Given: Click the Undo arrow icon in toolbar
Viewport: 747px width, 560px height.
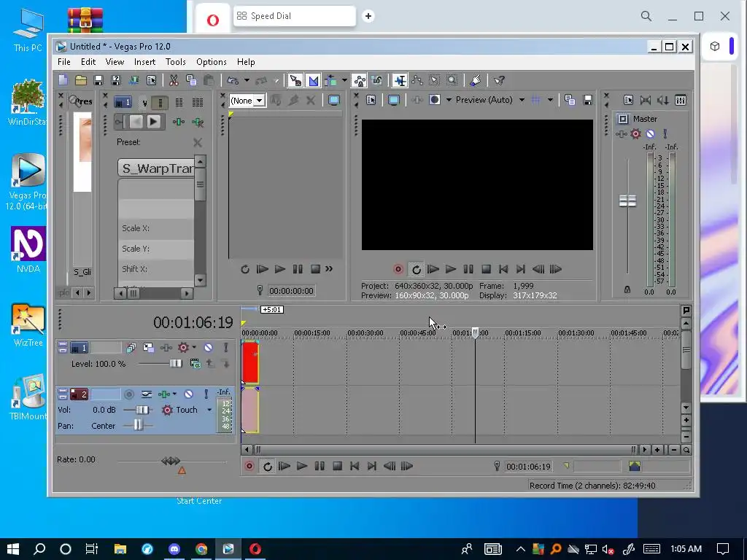Looking at the screenshot, I should click(233, 80).
